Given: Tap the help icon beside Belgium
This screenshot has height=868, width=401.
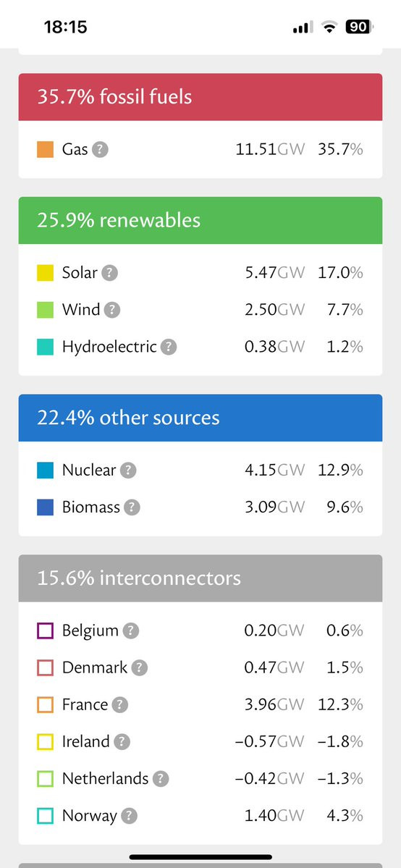Looking at the screenshot, I should [x=131, y=631].
